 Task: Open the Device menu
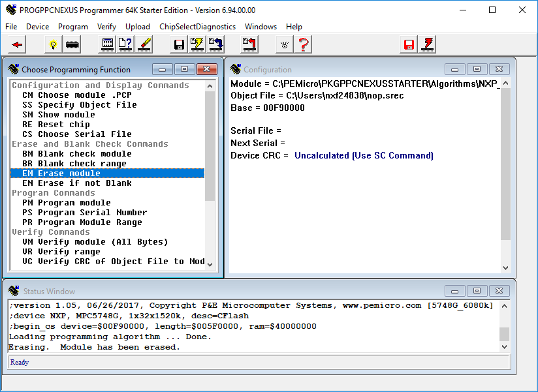point(37,27)
